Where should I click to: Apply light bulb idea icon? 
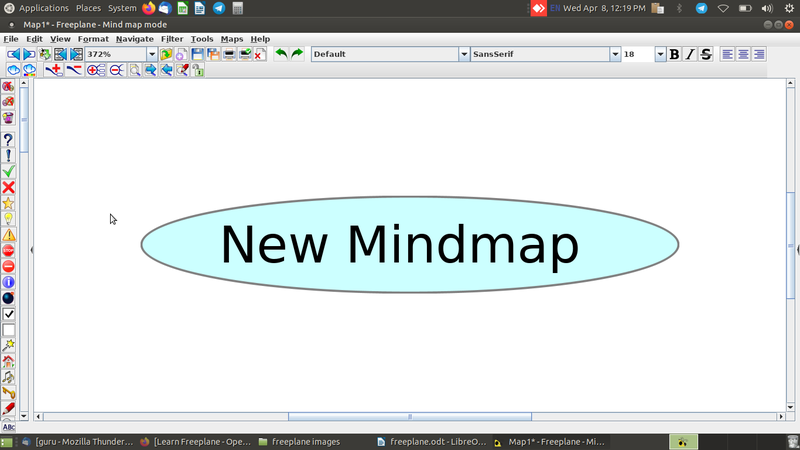8,219
